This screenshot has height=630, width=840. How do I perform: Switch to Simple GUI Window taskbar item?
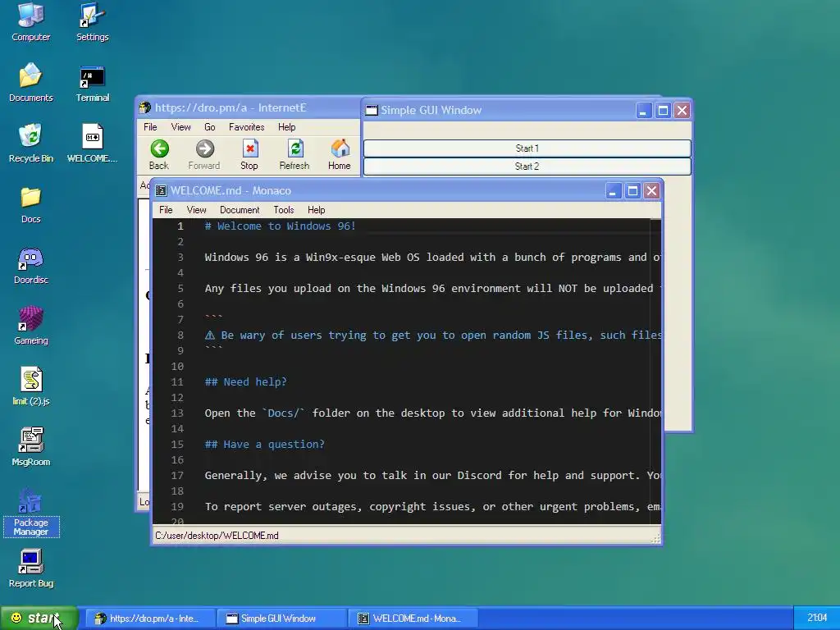[x=282, y=619]
